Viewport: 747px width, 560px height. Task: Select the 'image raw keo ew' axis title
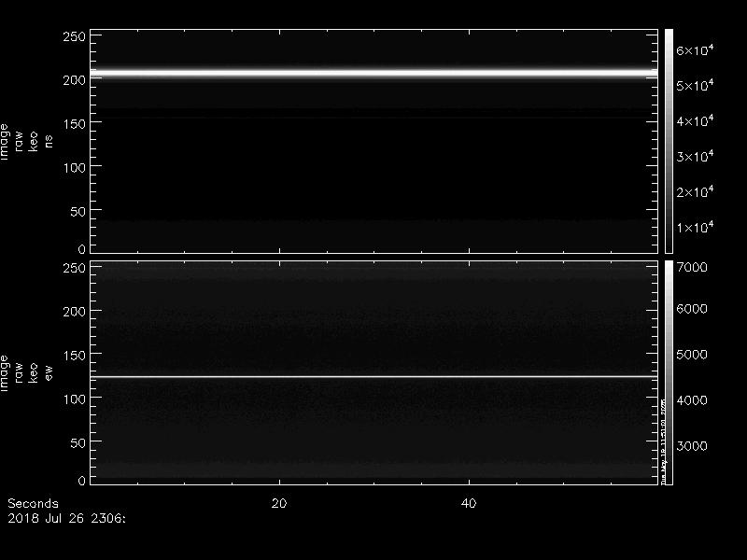point(26,373)
